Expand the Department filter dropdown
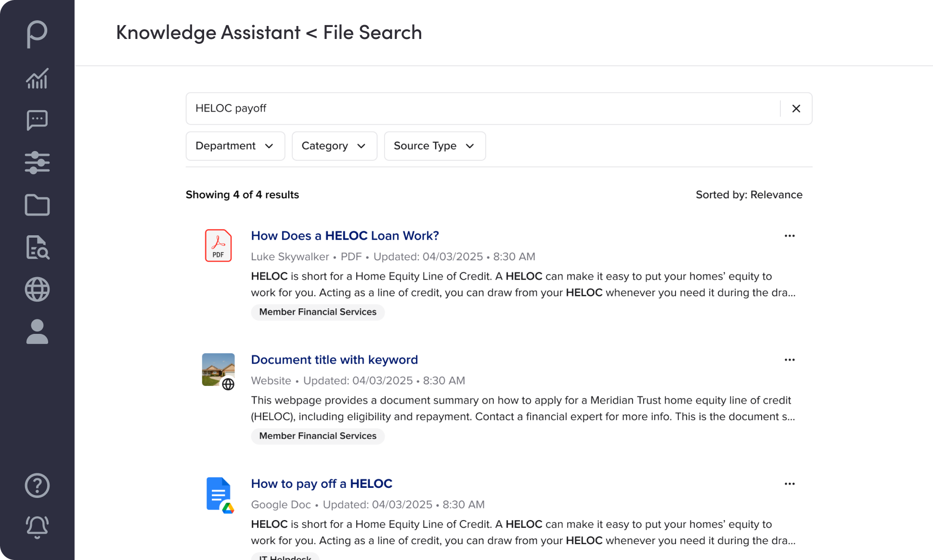 [x=235, y=146]
